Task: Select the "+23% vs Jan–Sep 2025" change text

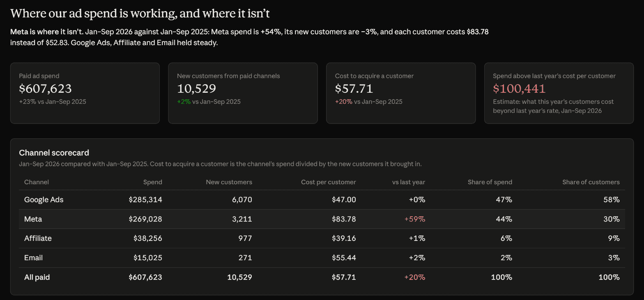Action: pos(53,102)
